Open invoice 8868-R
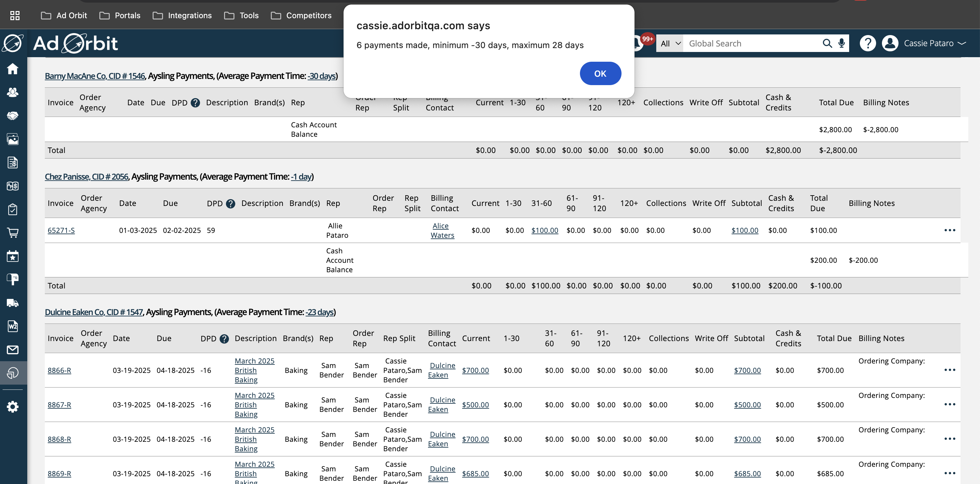Viewport: 980px width, 484px height. (x=59, y=439)
